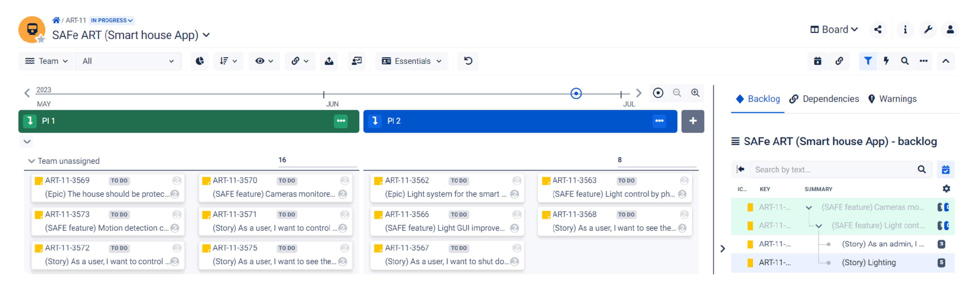Open the PI 1 three dots menu

pos(341,121)
